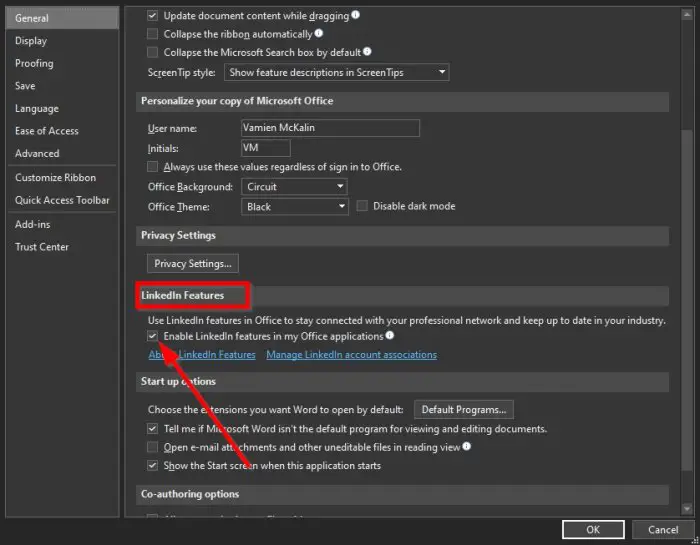Click the scrollbar up arrow
700x545 pixels.
pyautogui.click(x=687, y=14)
